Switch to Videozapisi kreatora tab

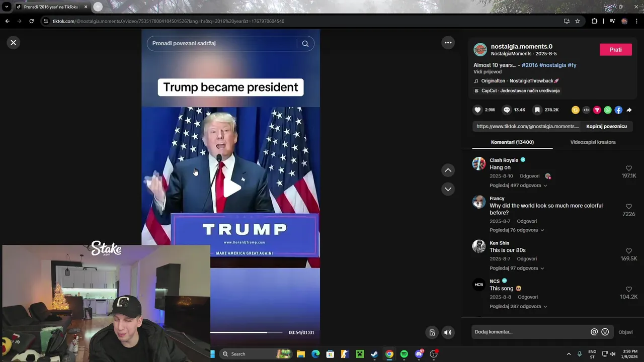click(593, 142)
